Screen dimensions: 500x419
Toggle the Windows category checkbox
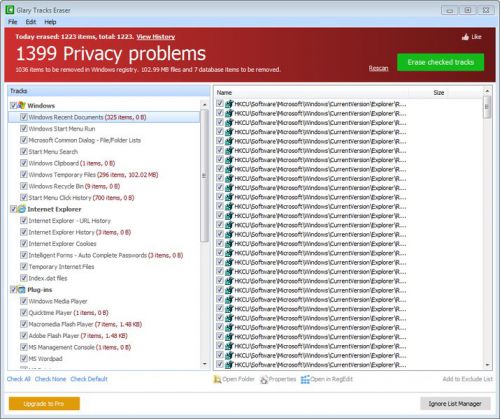[13, 106]
